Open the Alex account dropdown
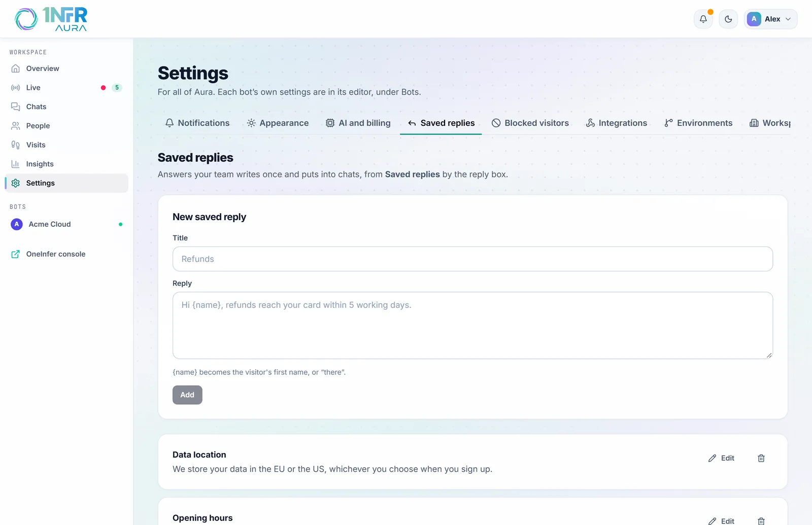Viewport: 812px width, 525px height. tap(770, 19)
